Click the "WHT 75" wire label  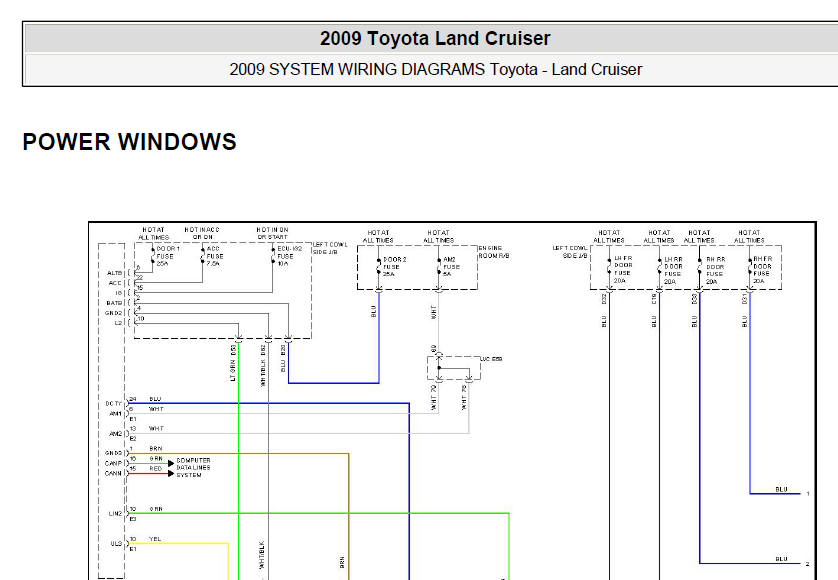click(x=464, y=398)
